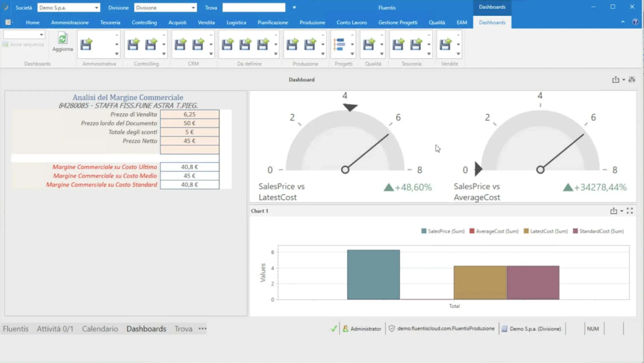Open the second Controlling dashboard icon
This screenshot has width=644, height=363.
click(x=151, y=44)
